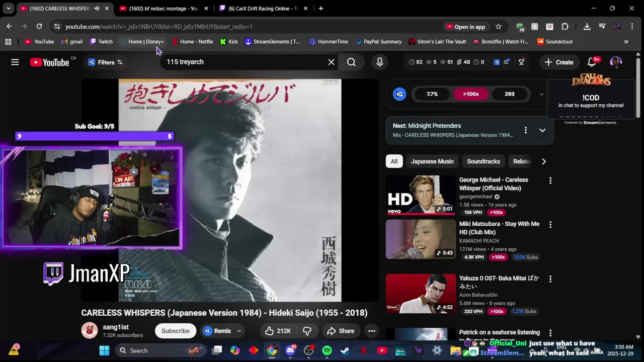This screenshot has height=362, width=644.
Task: Open the apps grid in bookmarks bar
Action: 8,42
